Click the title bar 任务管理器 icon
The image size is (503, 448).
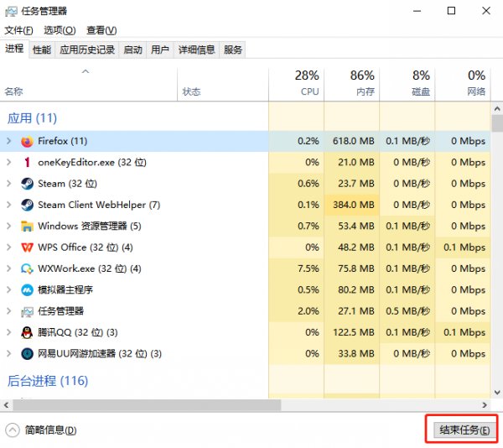coord(11,12)
